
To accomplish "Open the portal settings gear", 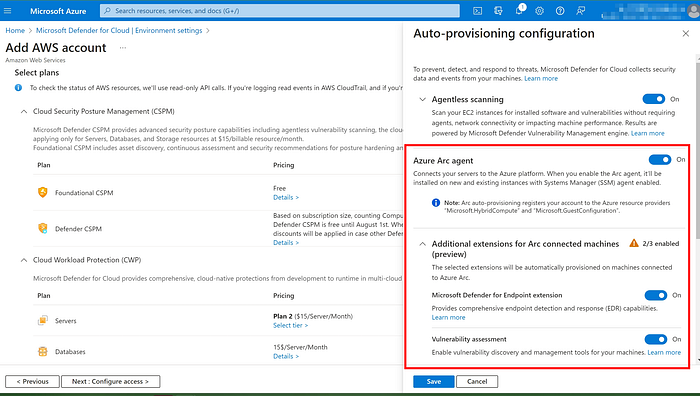I will coord(539,11).
